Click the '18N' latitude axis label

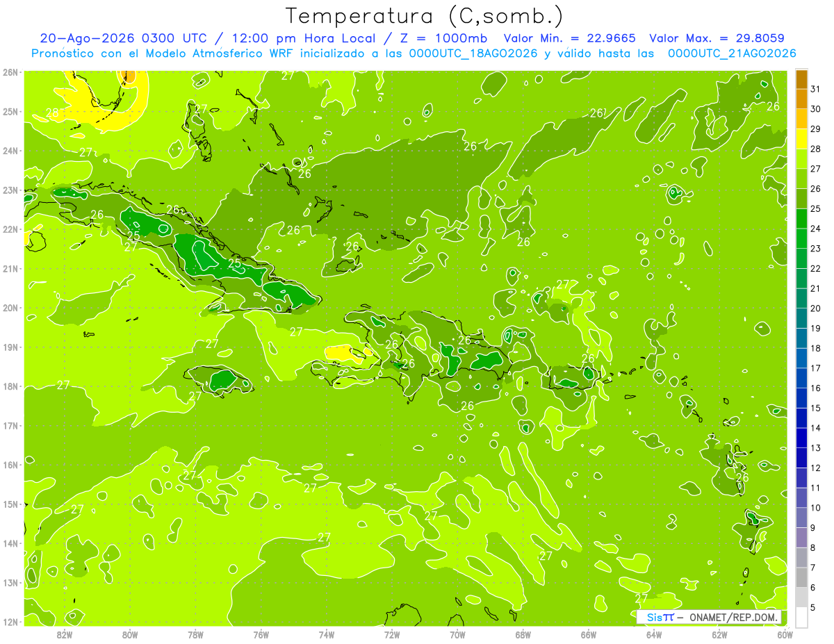(x=10, y=386)
